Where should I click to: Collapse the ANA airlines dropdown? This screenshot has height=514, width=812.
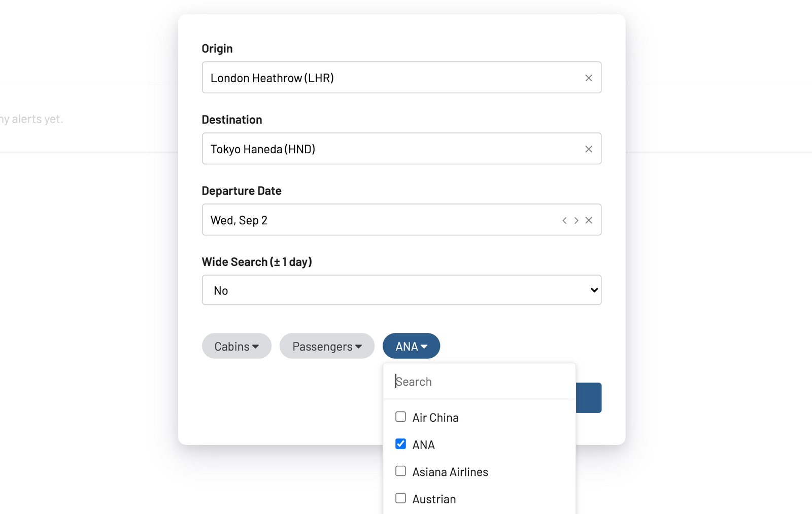tap(411, 346)
